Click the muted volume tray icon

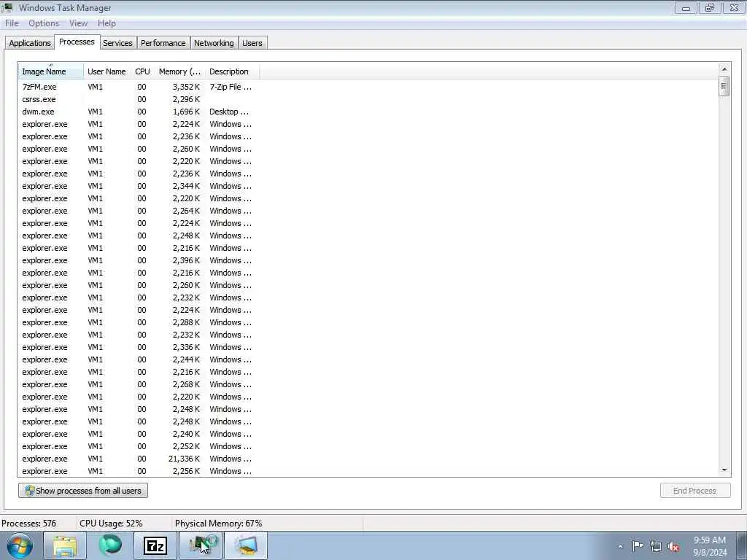click(673, 547)
